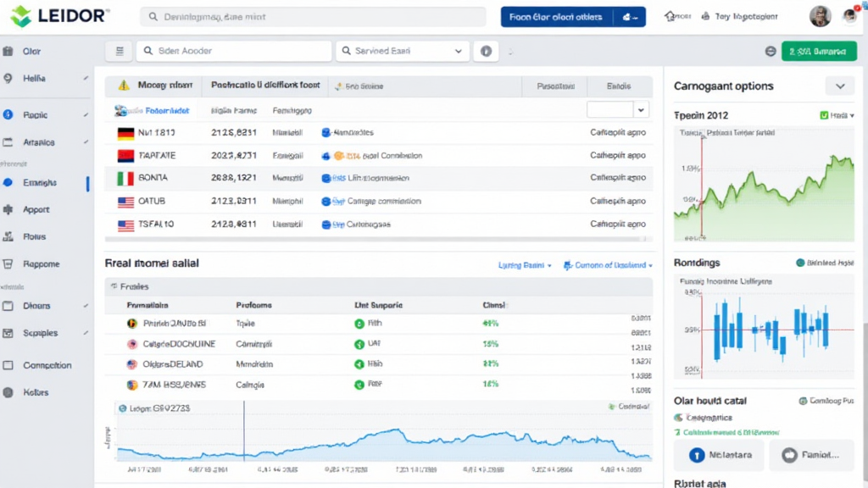Click the green button at top right
Image resolution: width=868 pixels, height=488 pixels.
tap(819, 51)
